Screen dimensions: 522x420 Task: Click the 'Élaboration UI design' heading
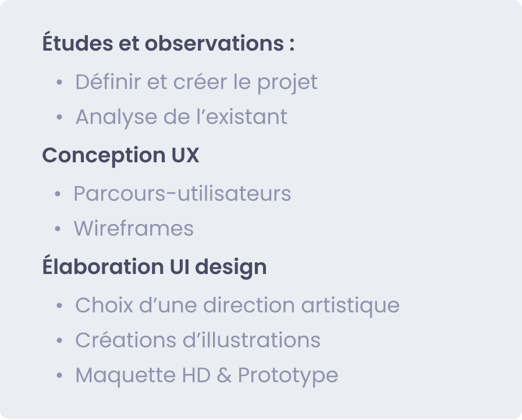click(154, 266)
